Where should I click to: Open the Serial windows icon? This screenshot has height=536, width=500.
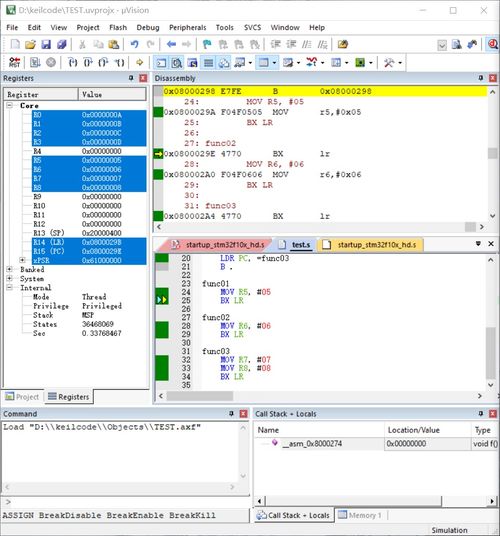pos(288,63)
